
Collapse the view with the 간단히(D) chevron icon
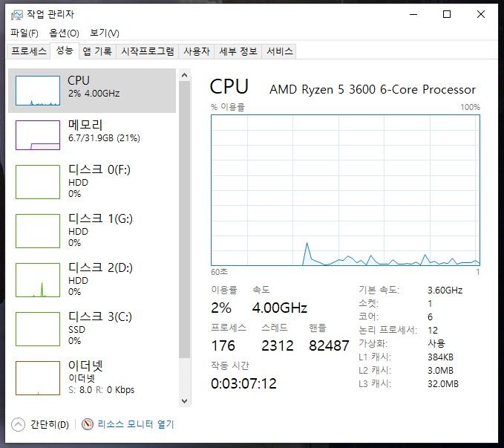pos(18,424)
